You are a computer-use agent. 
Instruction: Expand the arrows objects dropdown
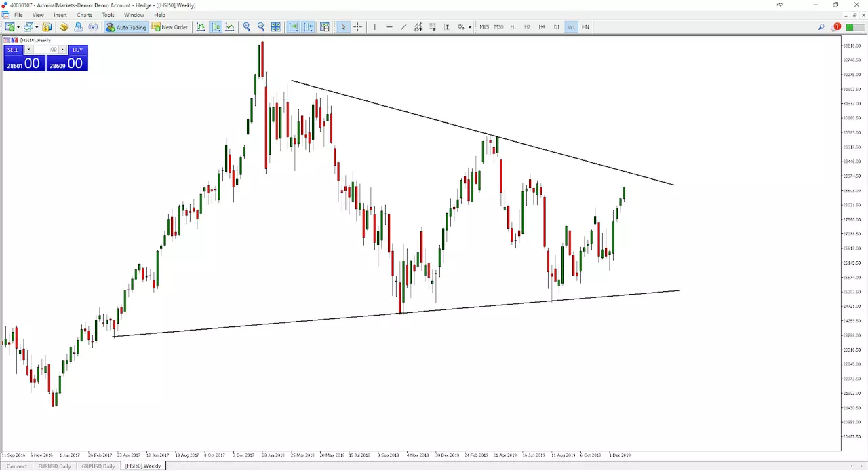coord(469,27)
